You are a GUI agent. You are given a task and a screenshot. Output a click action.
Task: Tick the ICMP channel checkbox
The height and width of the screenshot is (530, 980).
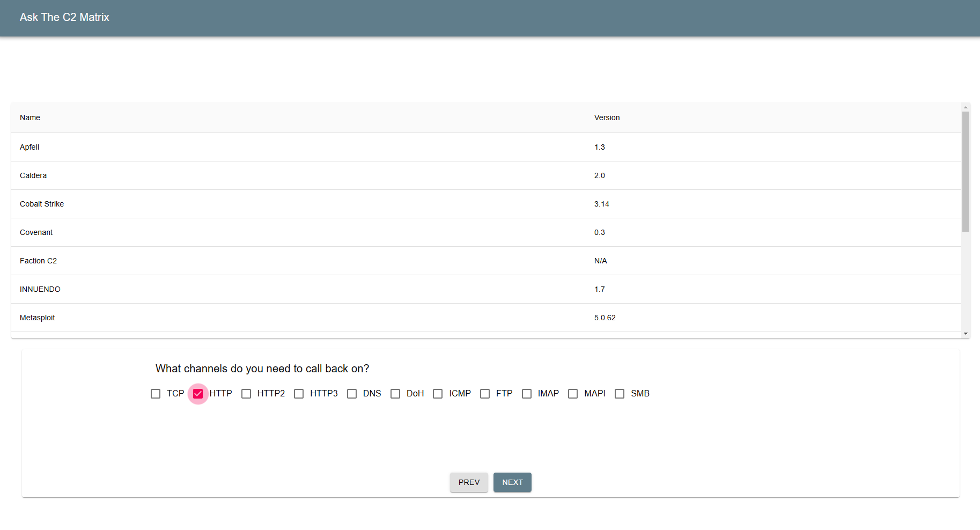(438, 394)
